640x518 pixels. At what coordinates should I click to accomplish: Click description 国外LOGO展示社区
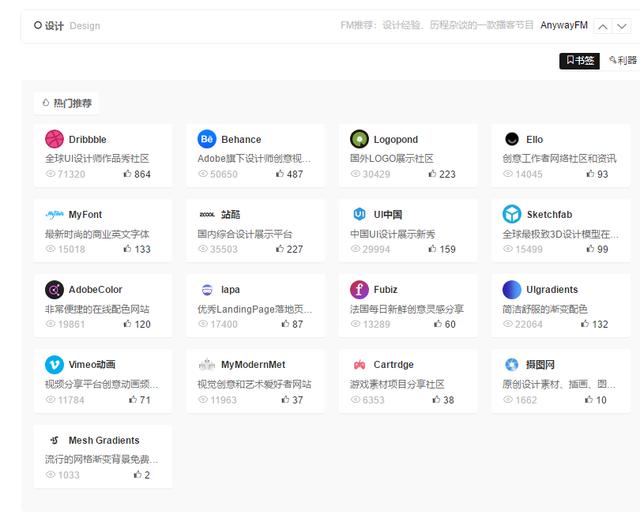tap(391, 158)
